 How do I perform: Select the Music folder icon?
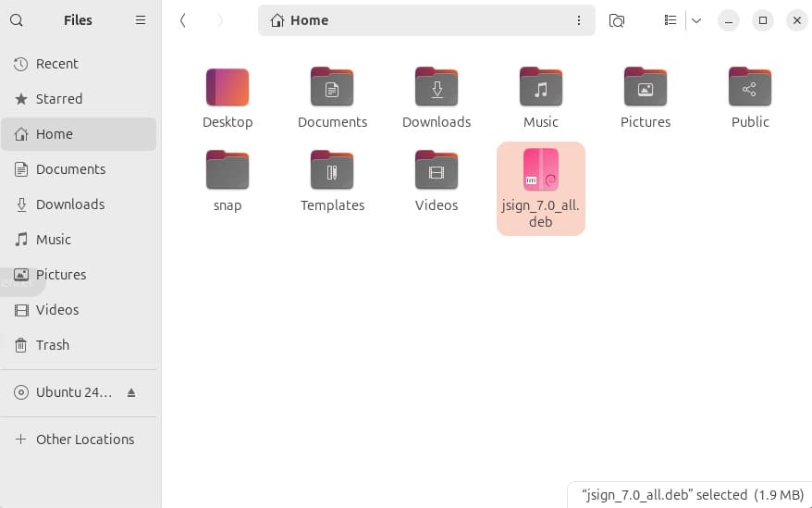point(541,88)
